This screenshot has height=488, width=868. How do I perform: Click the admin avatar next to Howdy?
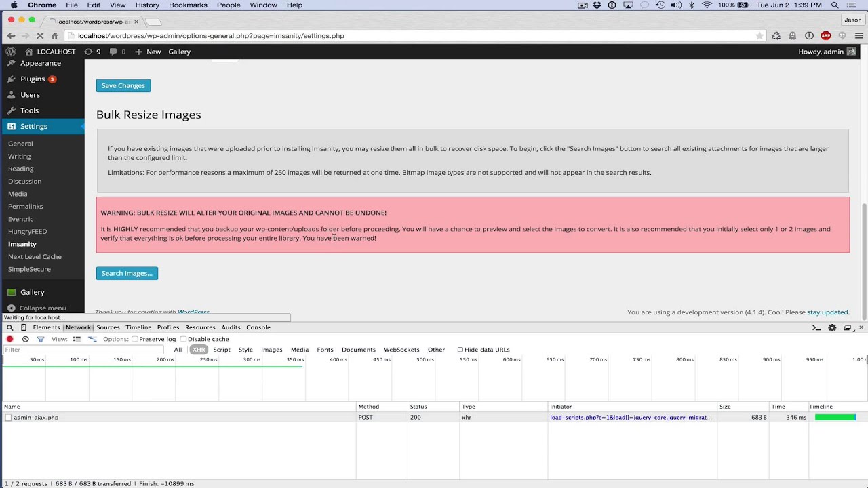[x=851, y=52]
